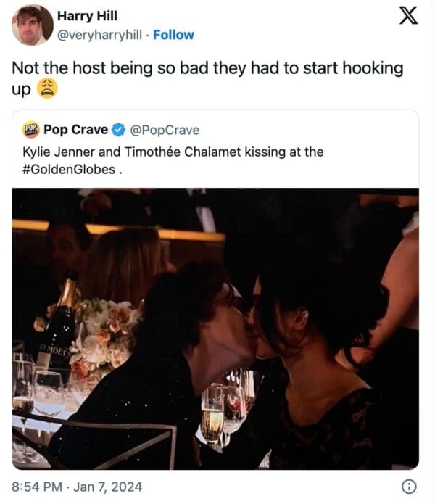
Task: Click the info icon beside timestamp
Action: tap(410, 487)
